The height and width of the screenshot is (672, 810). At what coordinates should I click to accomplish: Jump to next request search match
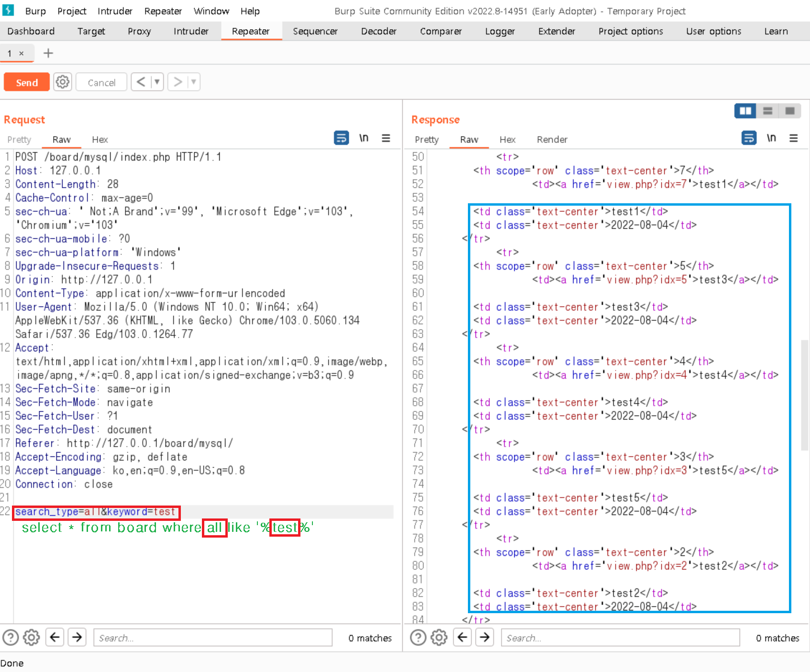coord(77,637)
